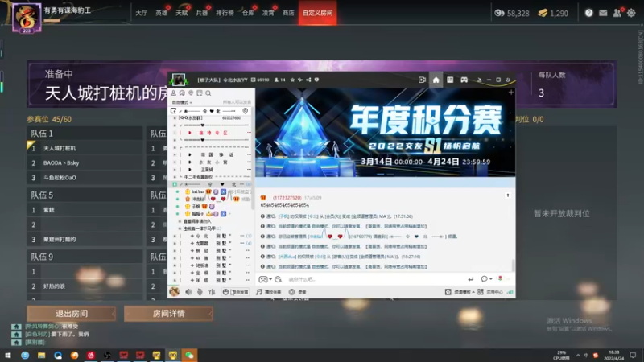Open the YY game controller icon in title bar

pyautogui.click(x=464, y=80)
